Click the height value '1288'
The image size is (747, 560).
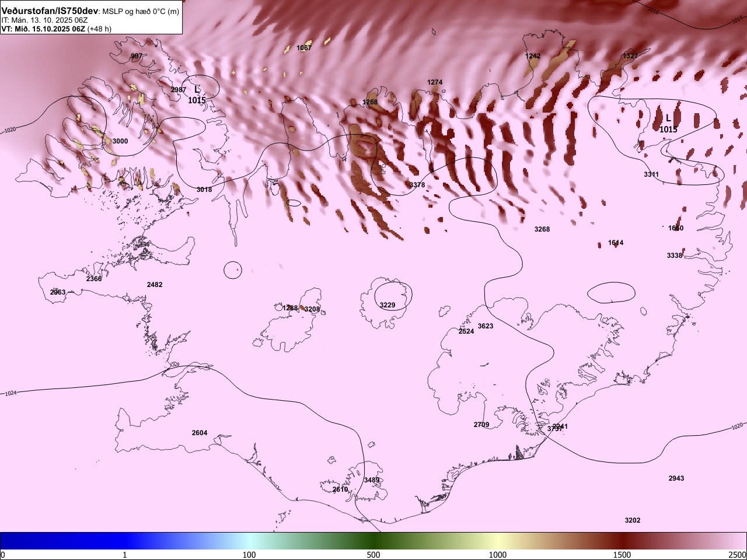[290, 308]
